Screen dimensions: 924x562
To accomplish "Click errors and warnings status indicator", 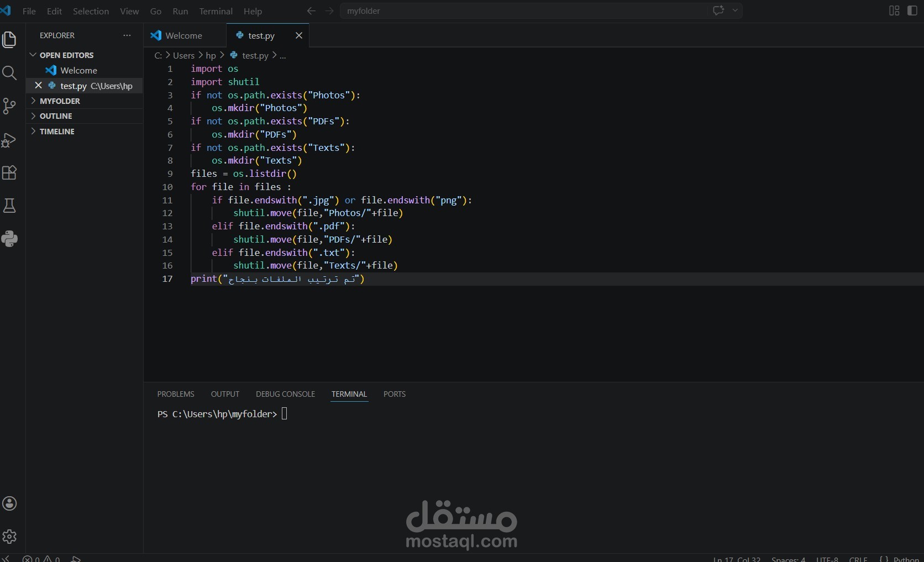I will pos(41,559).
